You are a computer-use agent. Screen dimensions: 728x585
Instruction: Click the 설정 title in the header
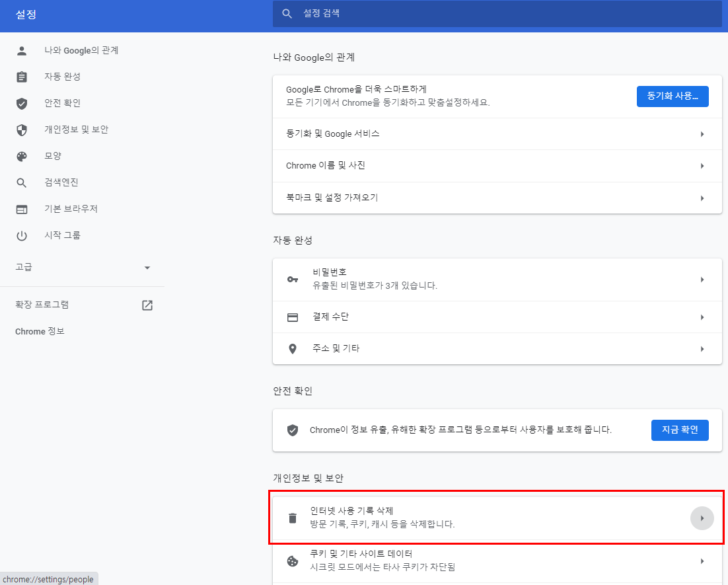pos(26,15)
